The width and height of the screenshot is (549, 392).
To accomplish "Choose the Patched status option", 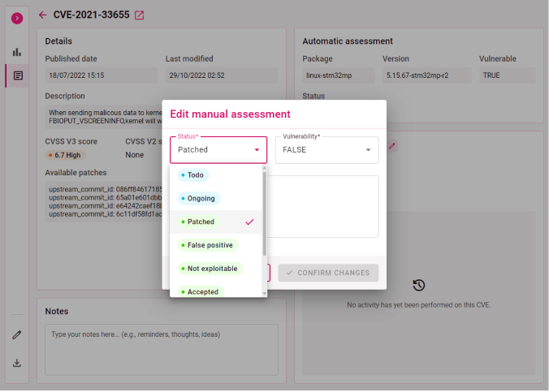I will 216,222.
